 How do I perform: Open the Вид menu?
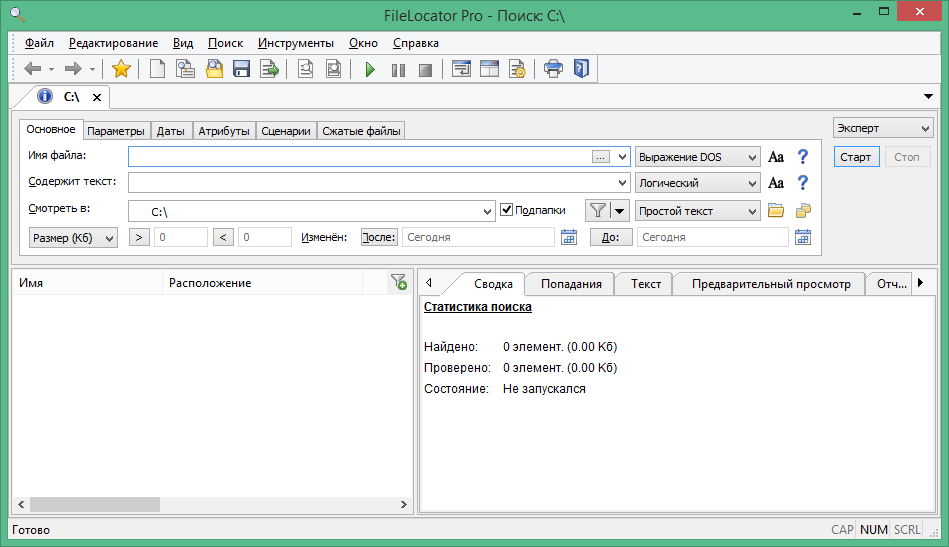tap(183, 43)
